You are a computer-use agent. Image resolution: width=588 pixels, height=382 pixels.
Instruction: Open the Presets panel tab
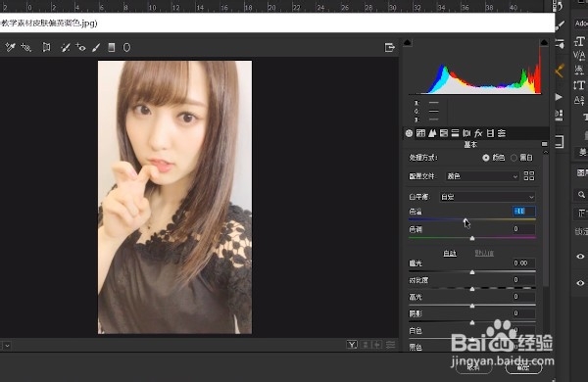pos(502,133)
